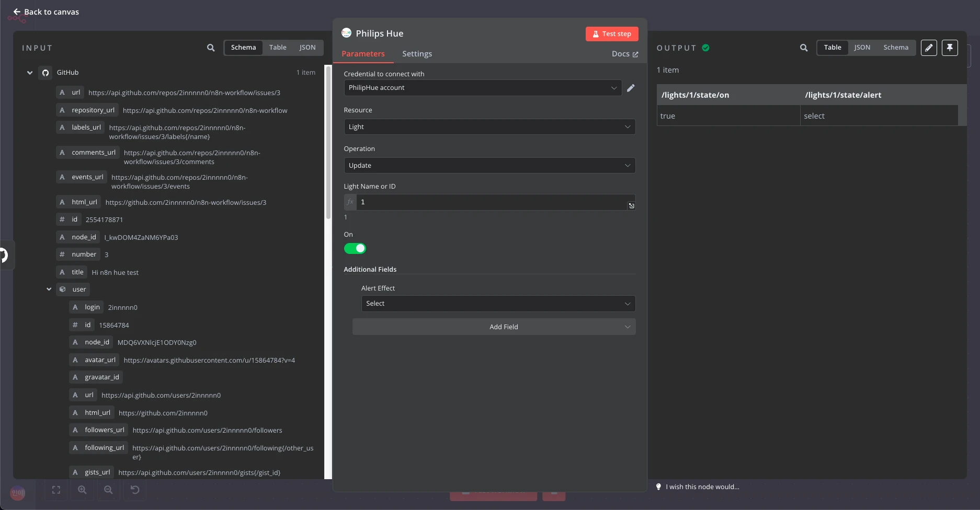The height and width of the screenshot is (510, 980).
Task: Open the Credential dropdown
Action: tap(483, 88)
